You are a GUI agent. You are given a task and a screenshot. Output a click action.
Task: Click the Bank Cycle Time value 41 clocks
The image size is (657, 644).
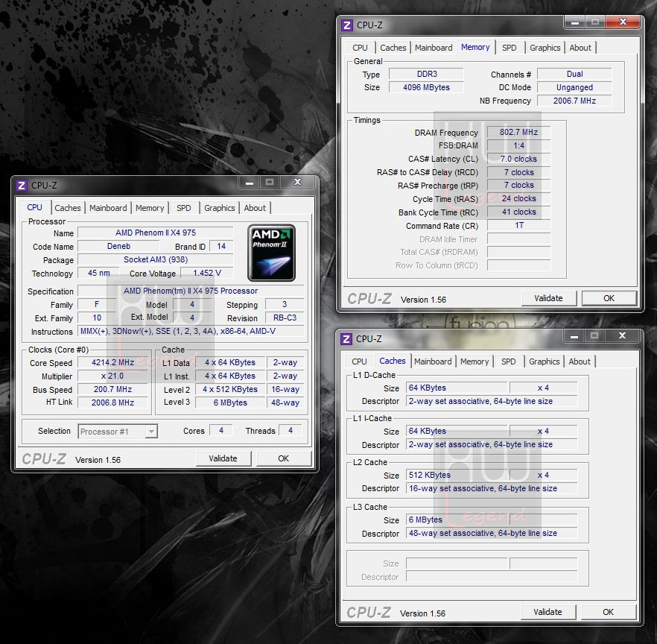tap(518, 212)
